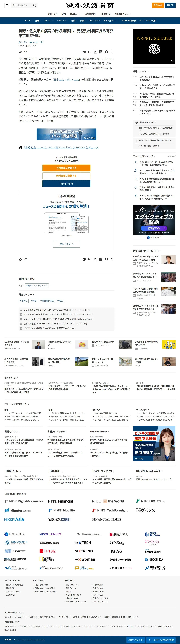
Task: Open the 人事ウオッチ menu item
Action: (105, 14)
